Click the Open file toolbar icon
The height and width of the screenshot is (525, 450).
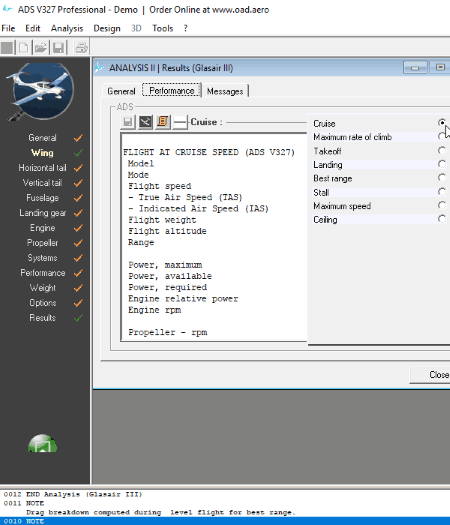(x=41, y=48)
